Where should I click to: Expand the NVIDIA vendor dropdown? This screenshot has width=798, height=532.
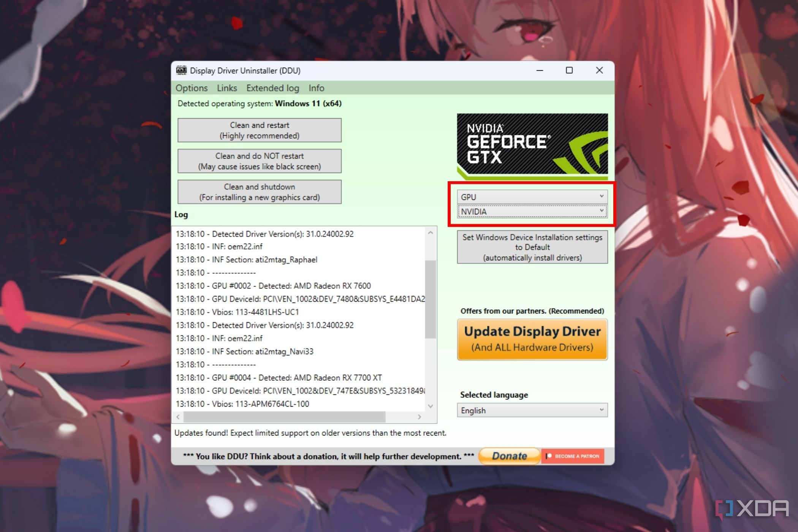pyautogui.click(x=602, y=211)
